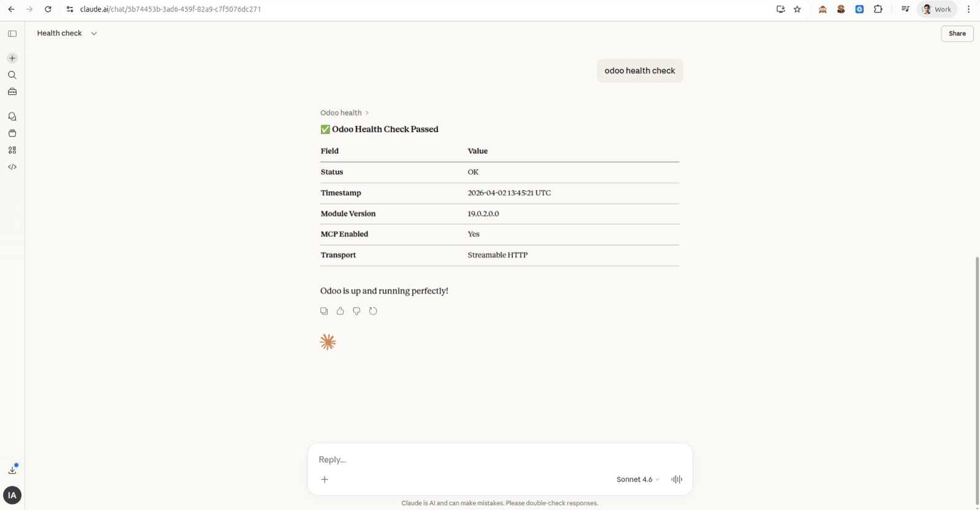
Task: Click the page vertical scrollbar
Action: [977, 380]
